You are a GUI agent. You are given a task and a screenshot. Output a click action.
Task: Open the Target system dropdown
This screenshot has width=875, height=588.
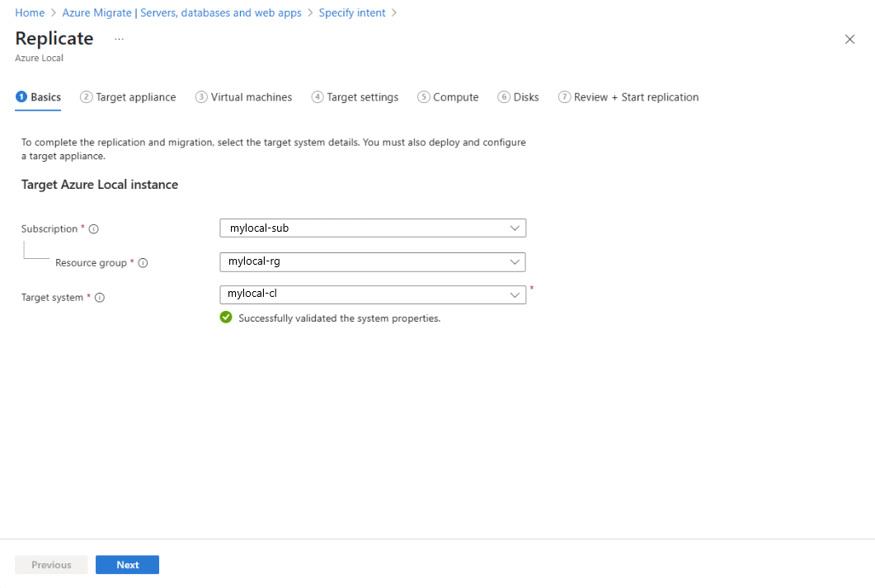[515, 294]
